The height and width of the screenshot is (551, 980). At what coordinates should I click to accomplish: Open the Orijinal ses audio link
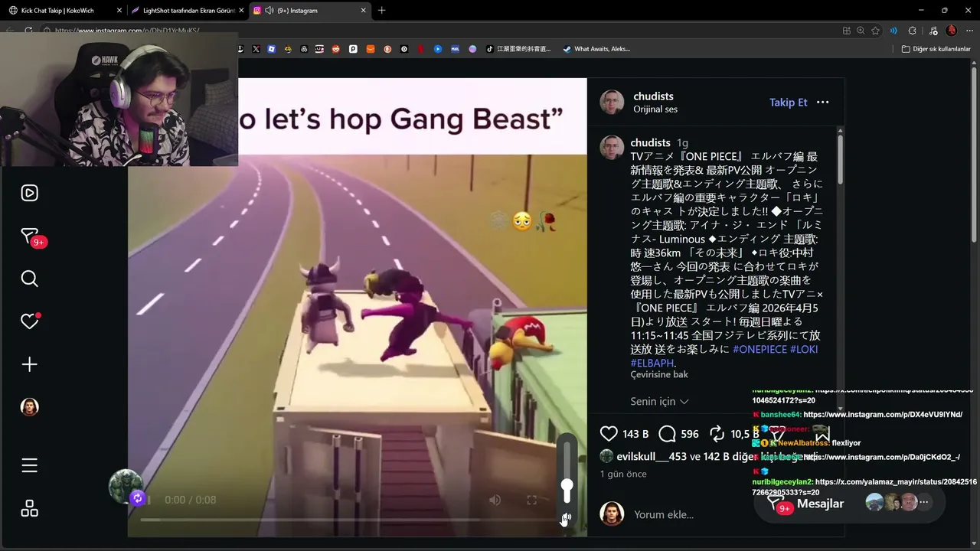coord(655,109)
